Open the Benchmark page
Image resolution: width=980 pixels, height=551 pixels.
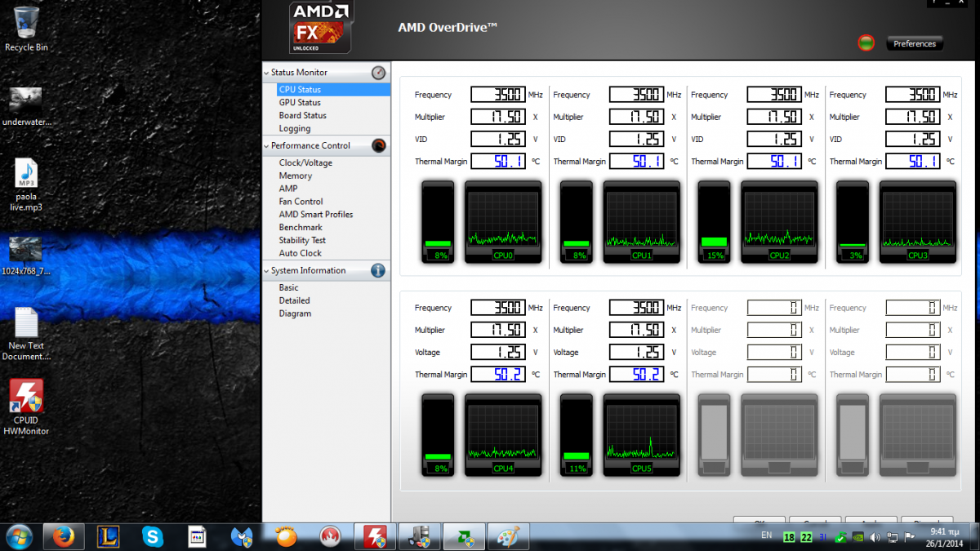click(301, 228)
